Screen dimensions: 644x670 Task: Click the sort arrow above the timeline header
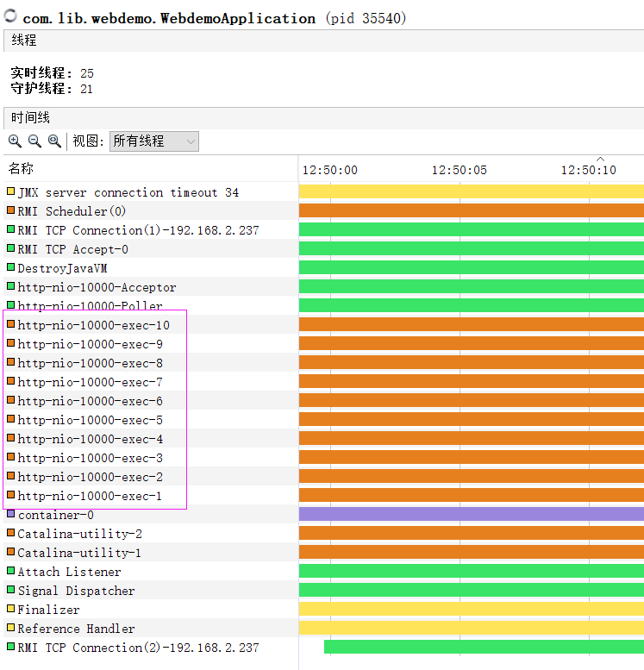pyautogui.click(x=600, y=159)
